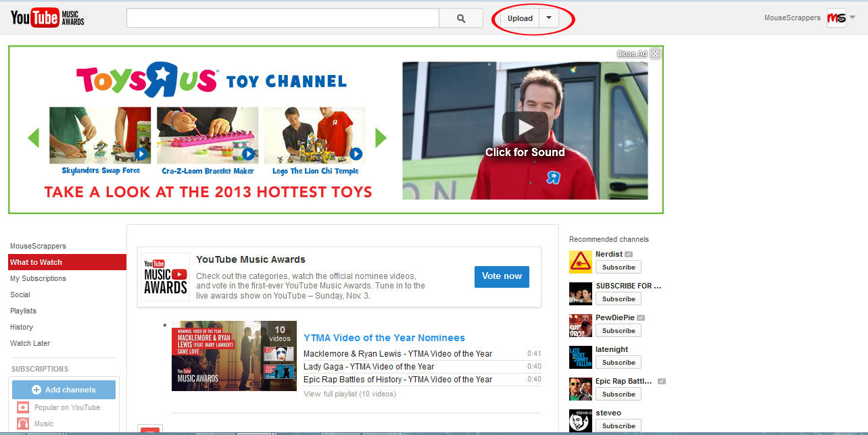The height and width of the screenshot is (435, 868).
Task: Open the YouTube Music Awards promo title
Action: 251,259
